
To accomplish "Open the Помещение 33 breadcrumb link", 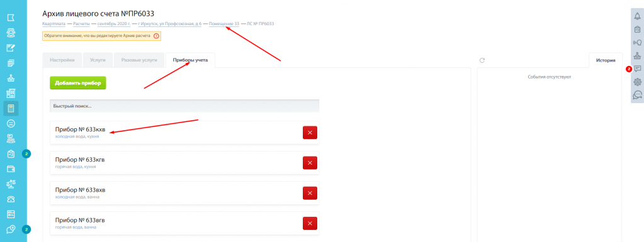I will coord(224,24).
